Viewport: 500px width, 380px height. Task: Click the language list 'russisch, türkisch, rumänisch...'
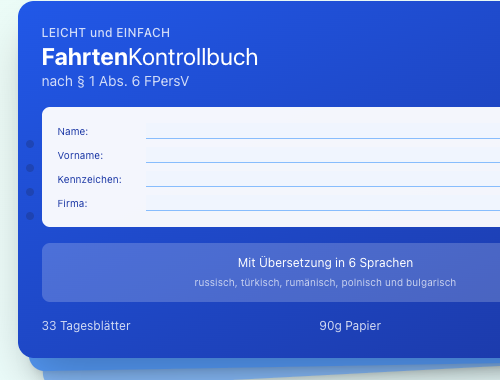[x=325, y=282]
